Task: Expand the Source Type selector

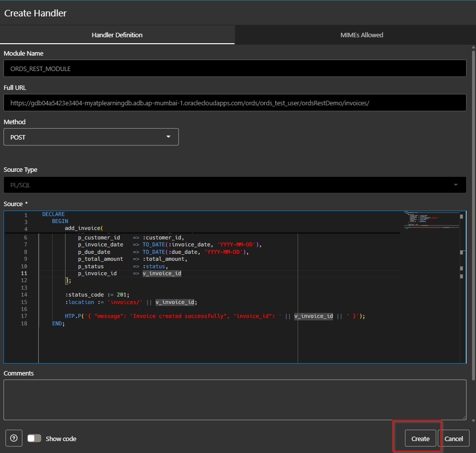Action: point(234,184)
